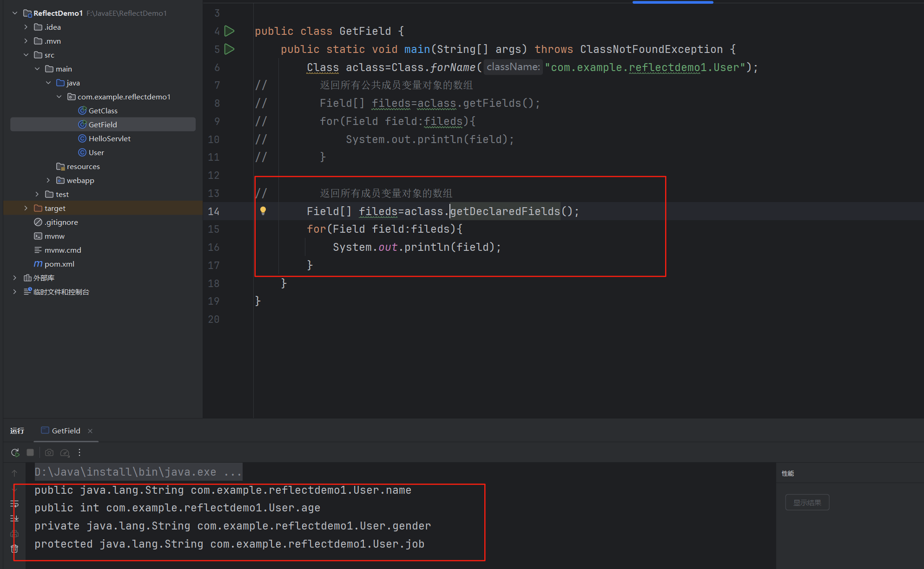
Task: Click the run gutter arrow beside main method
Action: 229,49
